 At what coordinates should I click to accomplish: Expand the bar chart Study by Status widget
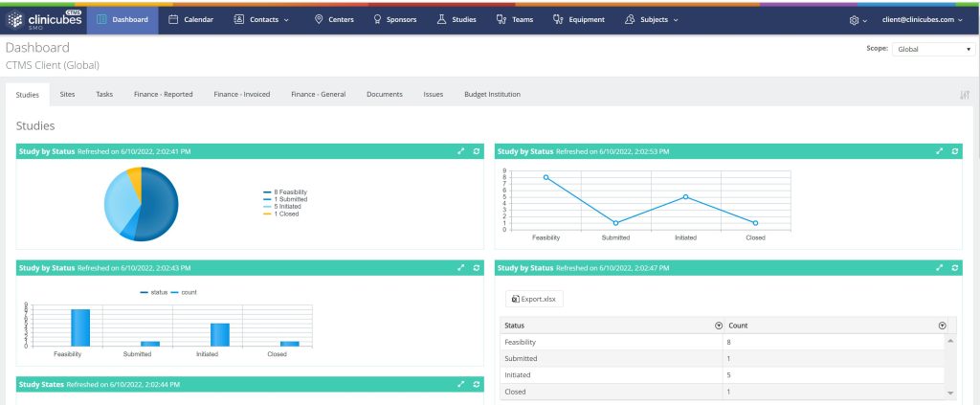point(461,267)
